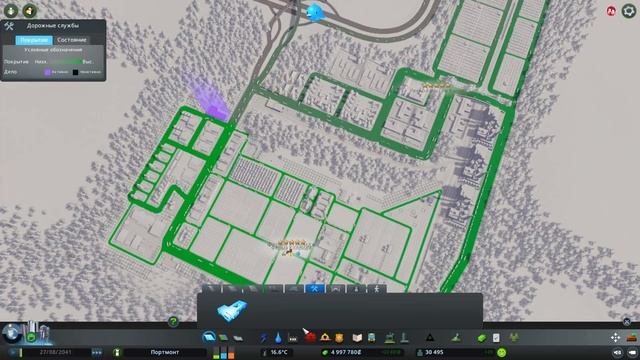
Task: Click the temperature reading 16.6°C
Action: 279,352
